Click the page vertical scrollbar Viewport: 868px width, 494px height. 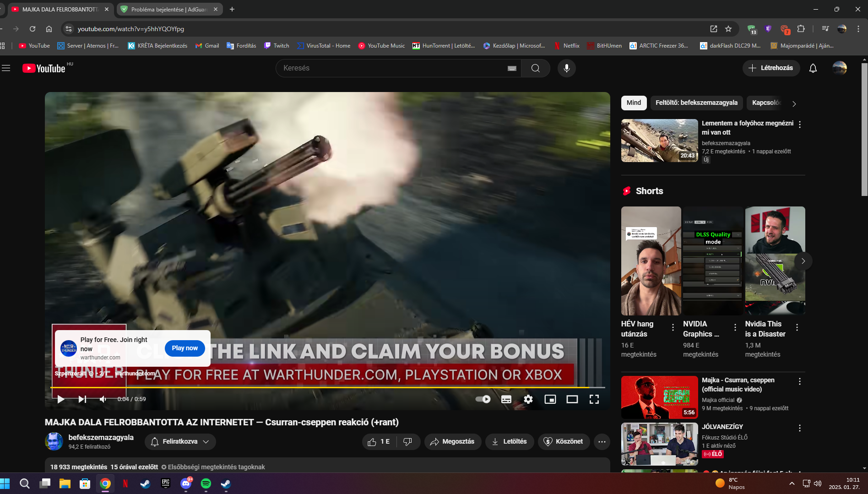(864, 130)
